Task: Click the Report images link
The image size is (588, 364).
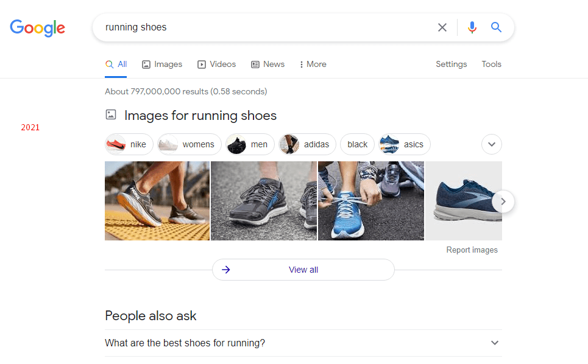Action: click(x=472, y=250)
